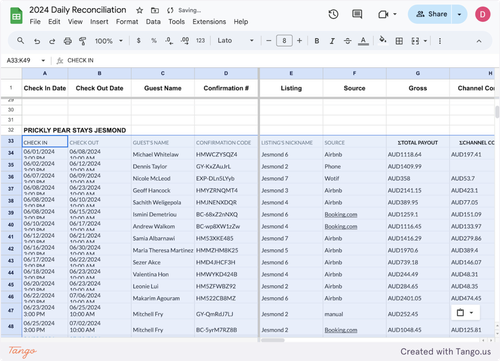Open the View menu

pos(75,22)
